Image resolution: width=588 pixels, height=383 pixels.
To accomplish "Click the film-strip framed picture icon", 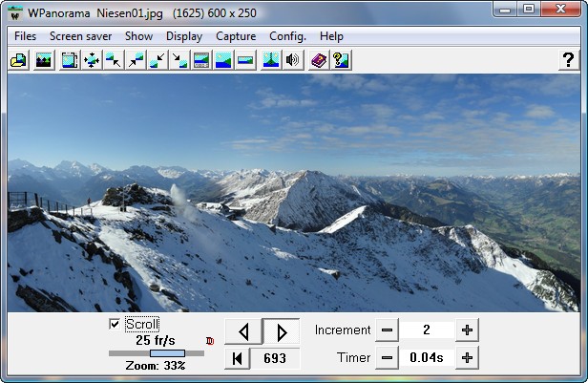I will [201, 60].
